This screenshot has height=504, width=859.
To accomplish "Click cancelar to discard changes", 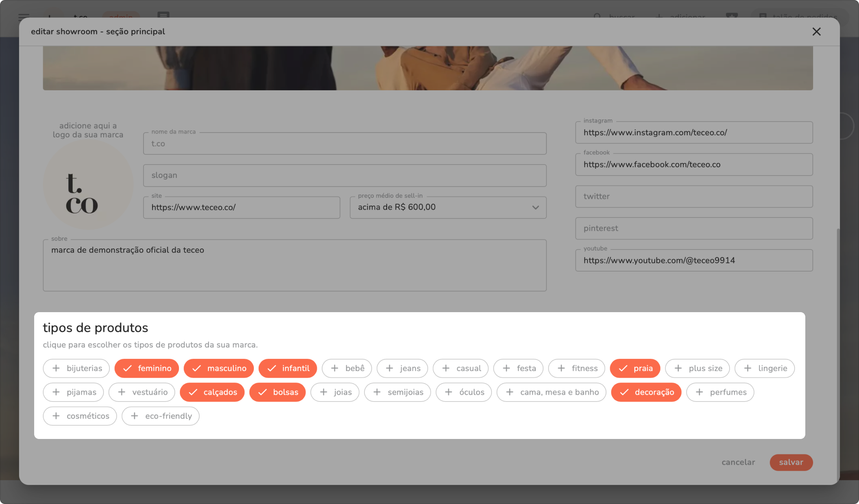I will [738, 462].
